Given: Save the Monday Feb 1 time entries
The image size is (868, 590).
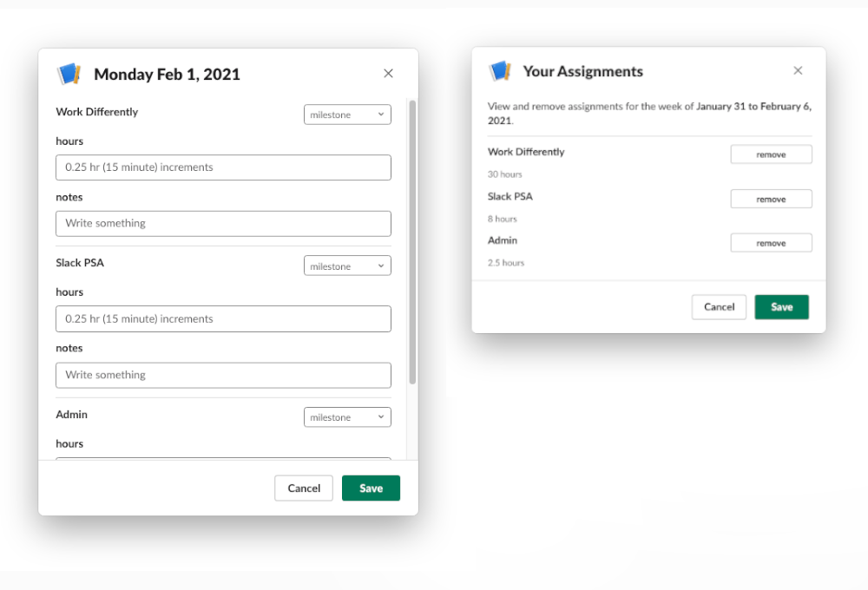Looking at the screenshot, I should tap(371, 488).
